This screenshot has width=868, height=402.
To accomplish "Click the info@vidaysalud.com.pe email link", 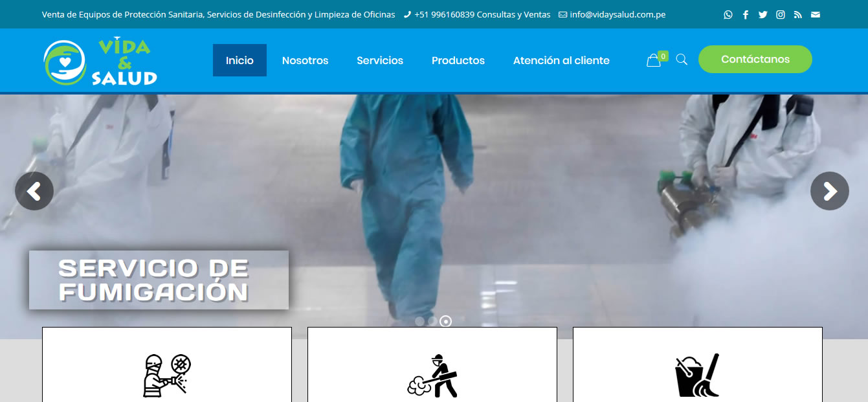I will (x=618, y=14).
